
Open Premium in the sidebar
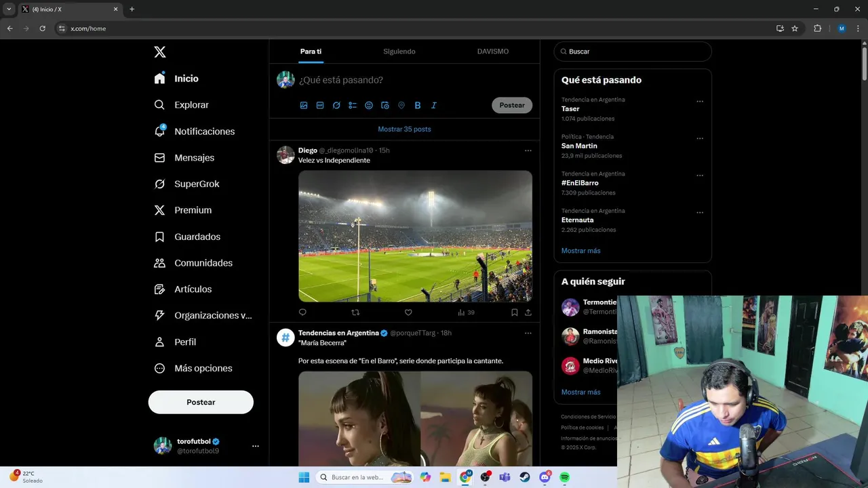(182, 210)
